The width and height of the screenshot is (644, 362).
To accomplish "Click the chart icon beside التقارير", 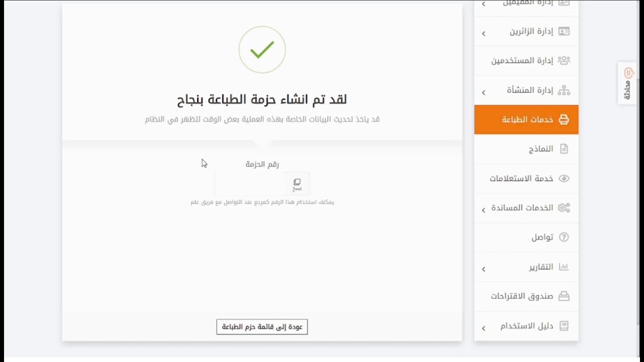I will point(564,267).
